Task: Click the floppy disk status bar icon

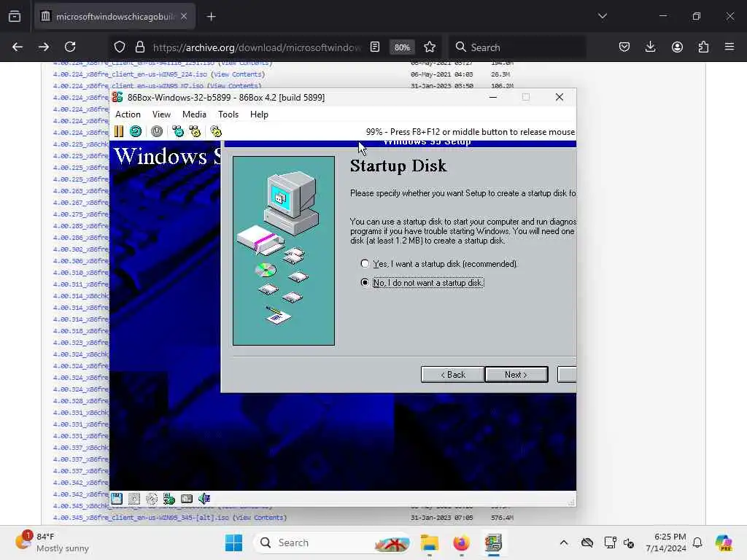Action: (117, 499)
